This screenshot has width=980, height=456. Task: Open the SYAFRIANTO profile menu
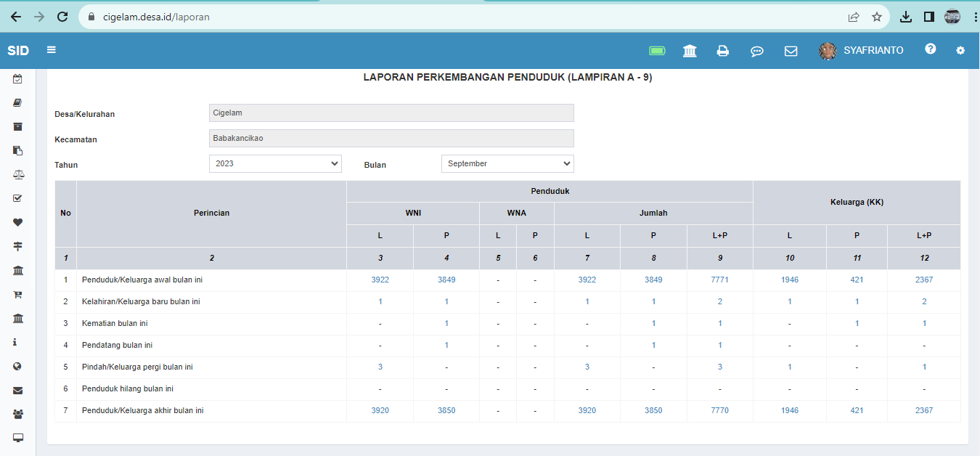[x=861, y=50]
